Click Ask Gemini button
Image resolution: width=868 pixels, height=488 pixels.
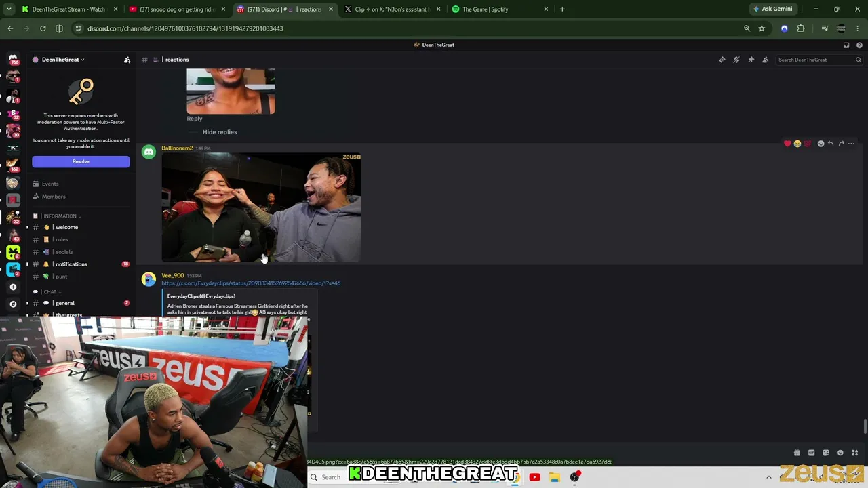772,9
